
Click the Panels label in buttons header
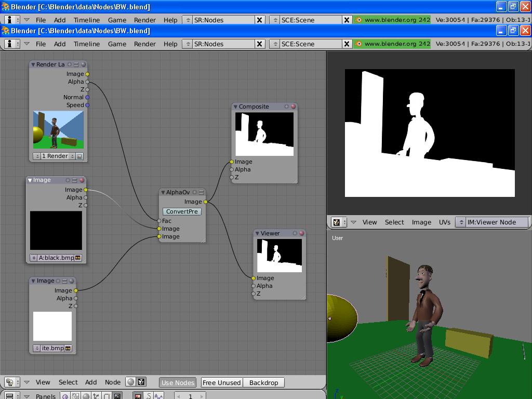pyautogui.click(x=46, y=396)
